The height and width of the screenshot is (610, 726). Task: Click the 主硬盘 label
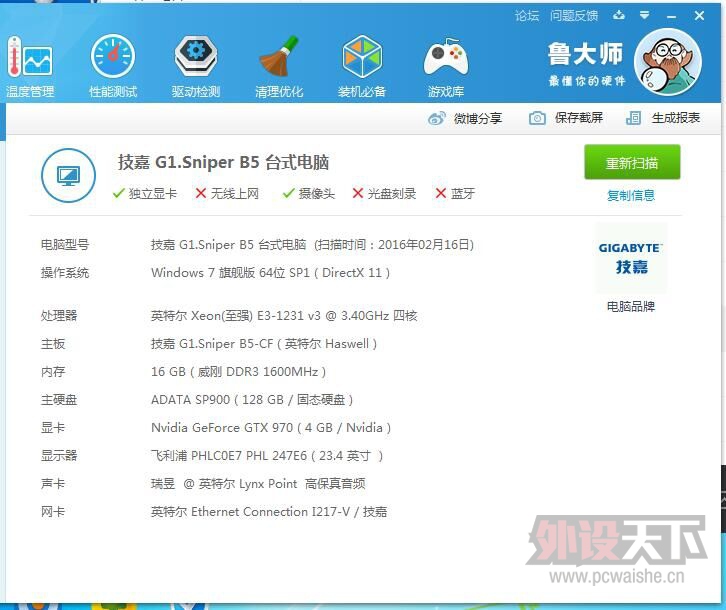[x=59, y=400]
